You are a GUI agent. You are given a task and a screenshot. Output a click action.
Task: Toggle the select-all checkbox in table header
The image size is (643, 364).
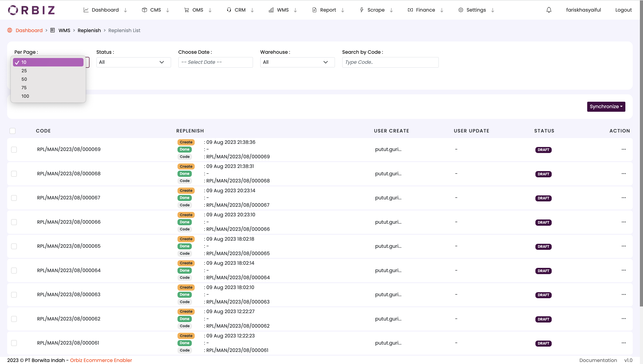[13, 131]
